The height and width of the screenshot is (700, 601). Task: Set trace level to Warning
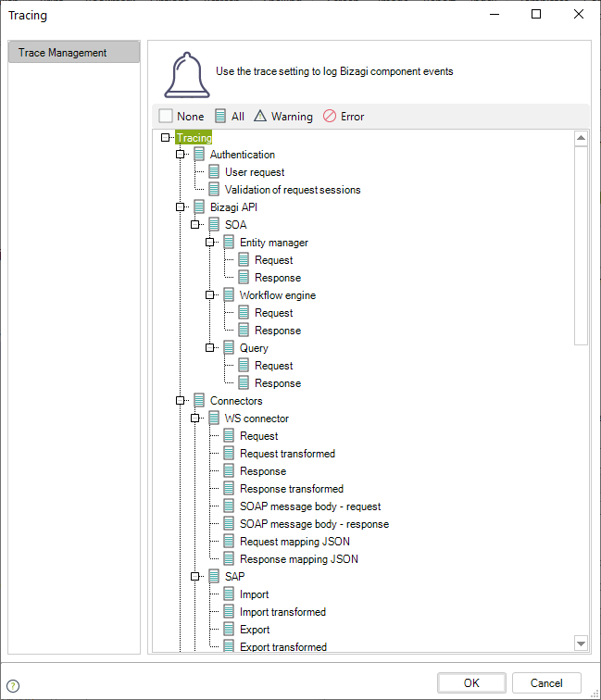pos(283,116)
